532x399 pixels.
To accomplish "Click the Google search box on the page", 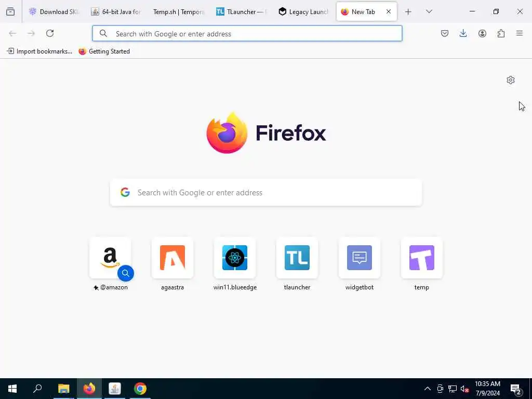I will point(266,192).
